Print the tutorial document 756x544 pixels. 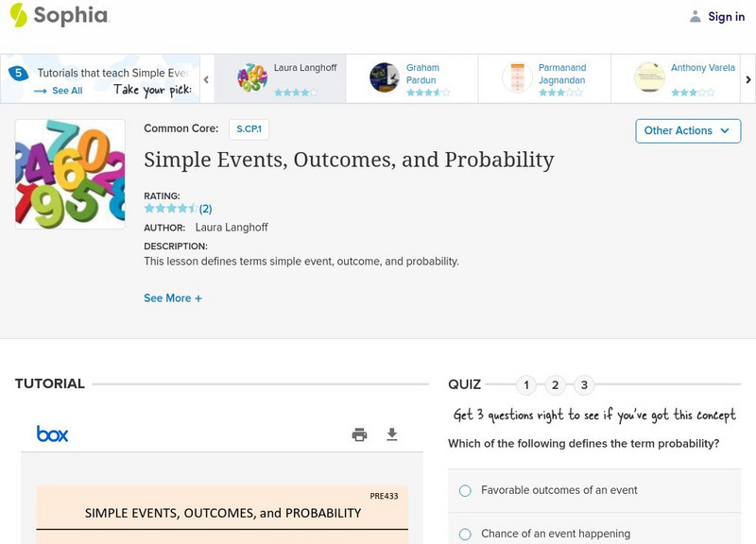point(359,434)
